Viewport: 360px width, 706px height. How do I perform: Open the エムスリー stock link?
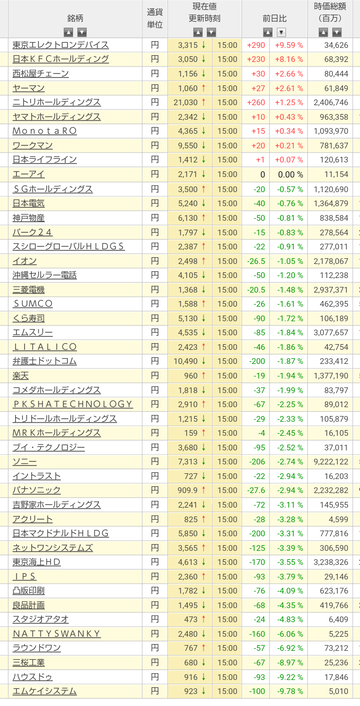pyautogui.click(x=32, y=333)
